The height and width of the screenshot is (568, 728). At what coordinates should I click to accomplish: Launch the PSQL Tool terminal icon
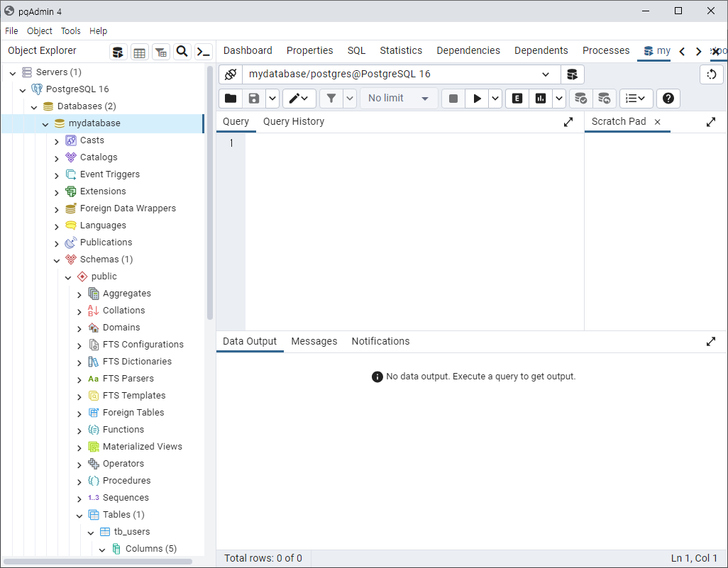click(x=204, y=52)
